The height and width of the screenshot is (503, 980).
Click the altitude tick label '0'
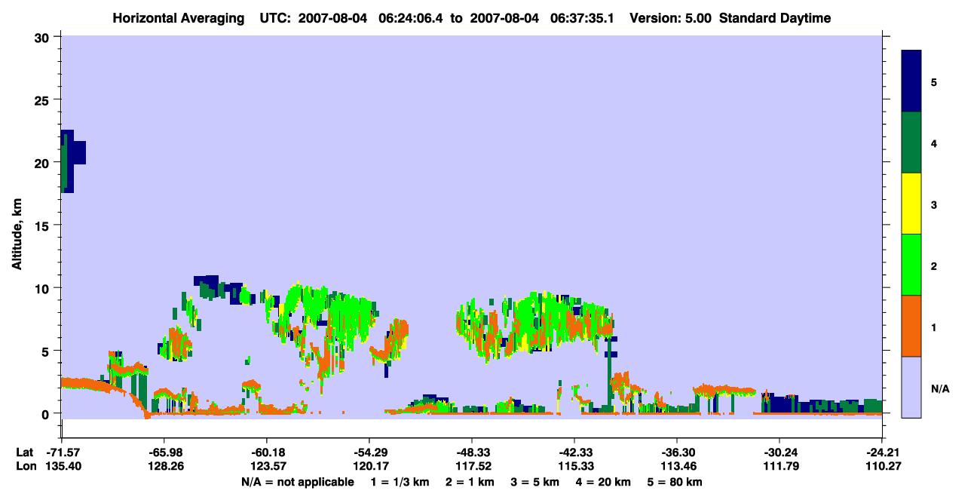click(47, 413)
